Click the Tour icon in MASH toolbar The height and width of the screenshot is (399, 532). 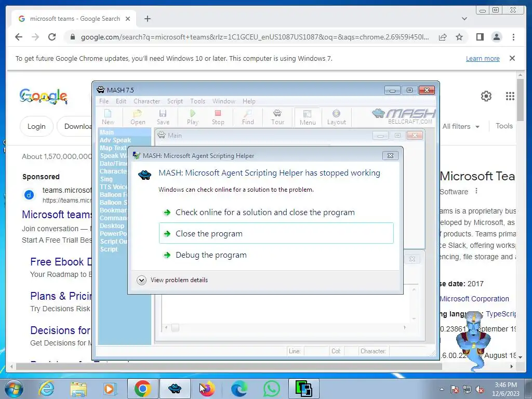(x=277, y=117)
